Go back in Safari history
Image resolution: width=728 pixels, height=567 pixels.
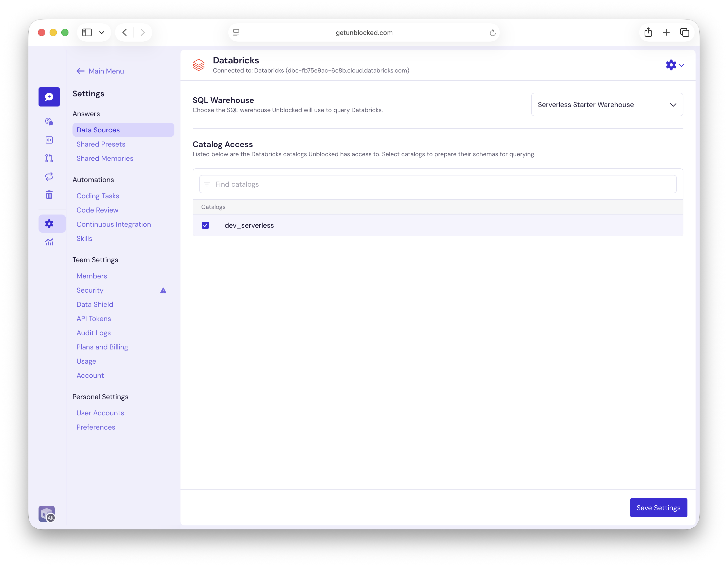point(125,32)
